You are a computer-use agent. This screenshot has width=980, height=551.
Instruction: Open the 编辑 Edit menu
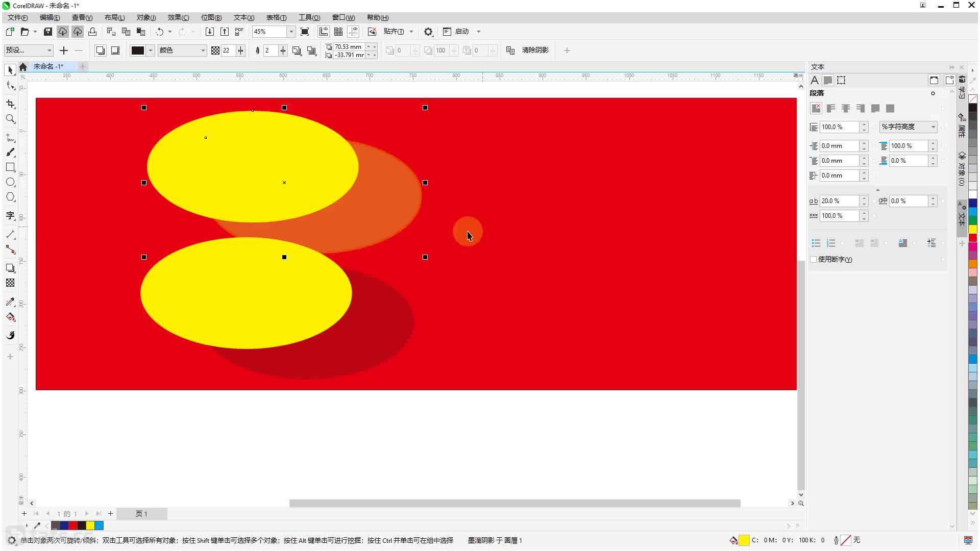(50, 17)
